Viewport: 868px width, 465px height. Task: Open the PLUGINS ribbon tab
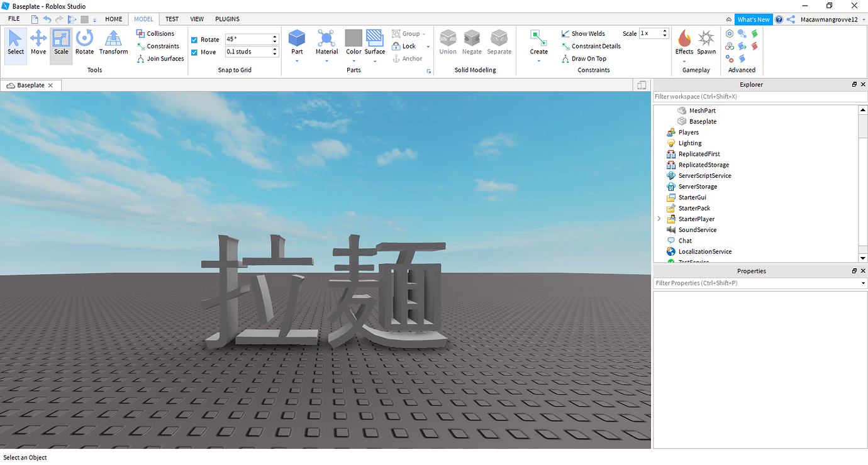click(227, 19)
